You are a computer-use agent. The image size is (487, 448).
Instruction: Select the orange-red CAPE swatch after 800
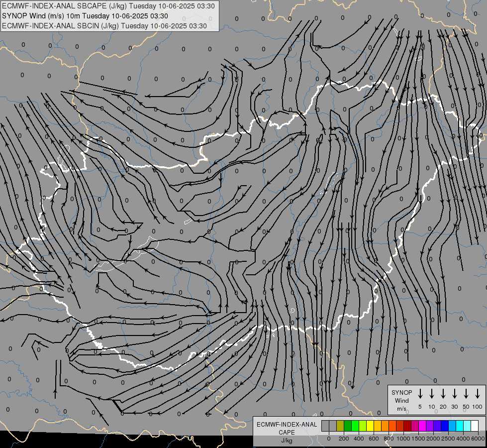click(392, 426)
